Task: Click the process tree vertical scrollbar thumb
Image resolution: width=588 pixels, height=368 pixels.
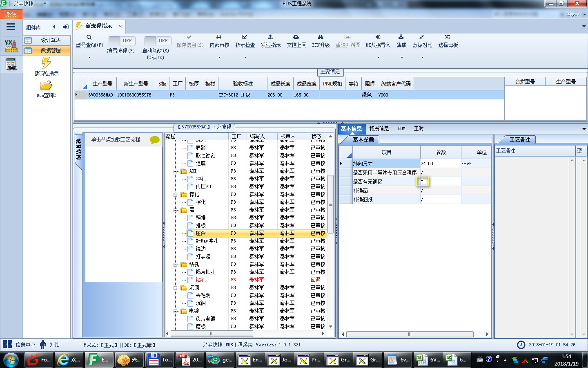Action: tap(330, 204)
